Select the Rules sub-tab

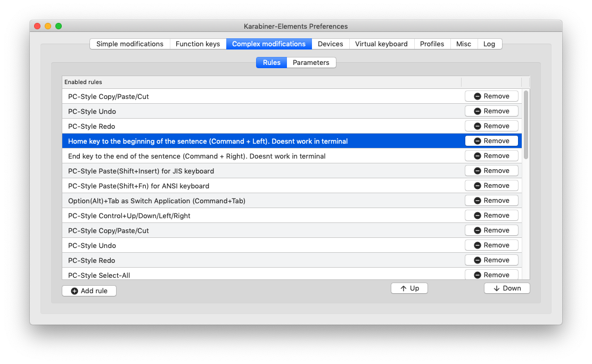pos(272,62)
